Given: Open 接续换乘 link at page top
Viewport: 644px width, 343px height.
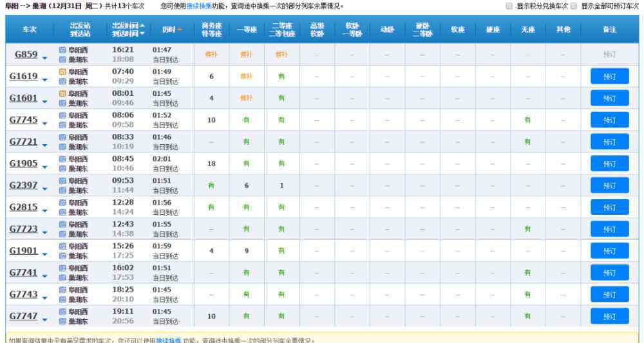Looking at the screenshot, I should click(x=199, y=6).
